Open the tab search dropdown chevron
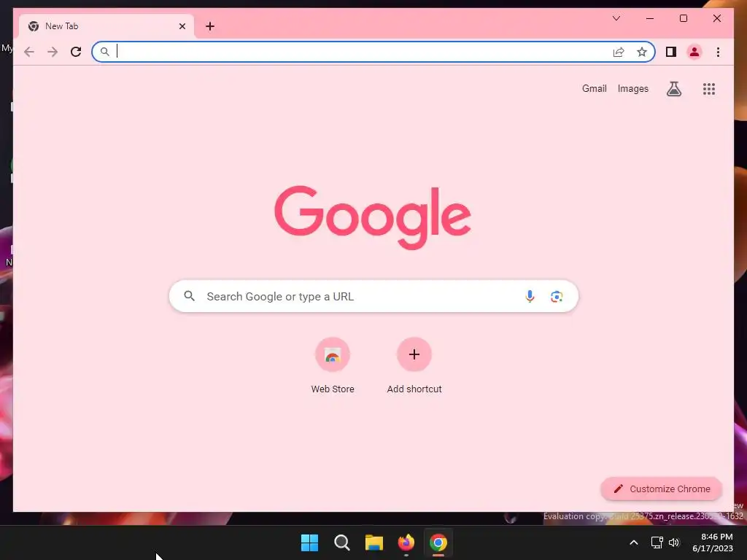This screenshot has height=560, width=747. tap(616, 18)
